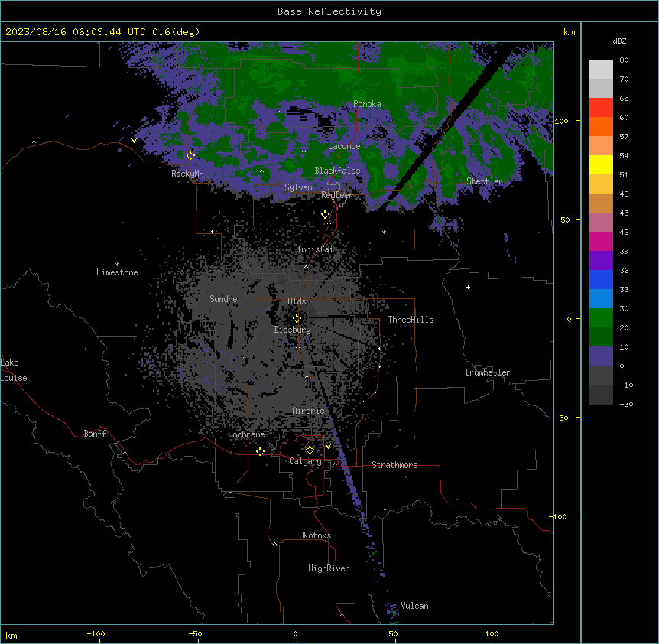
Task: Click the yellow diamond marker south of RedDeer
Action: point(325,215)
